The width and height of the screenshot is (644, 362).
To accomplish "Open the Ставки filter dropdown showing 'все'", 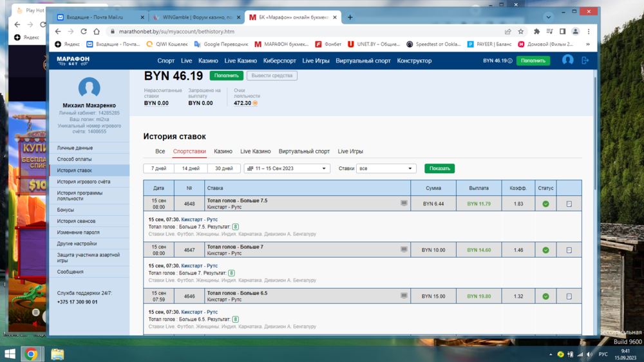I will [x=386, y=169].
